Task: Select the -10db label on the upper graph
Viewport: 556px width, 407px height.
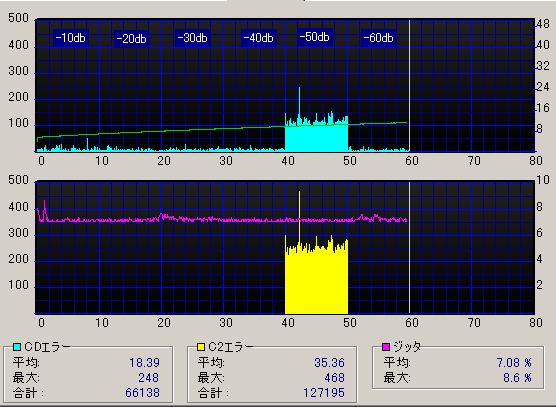Action: tap(71, 38)
